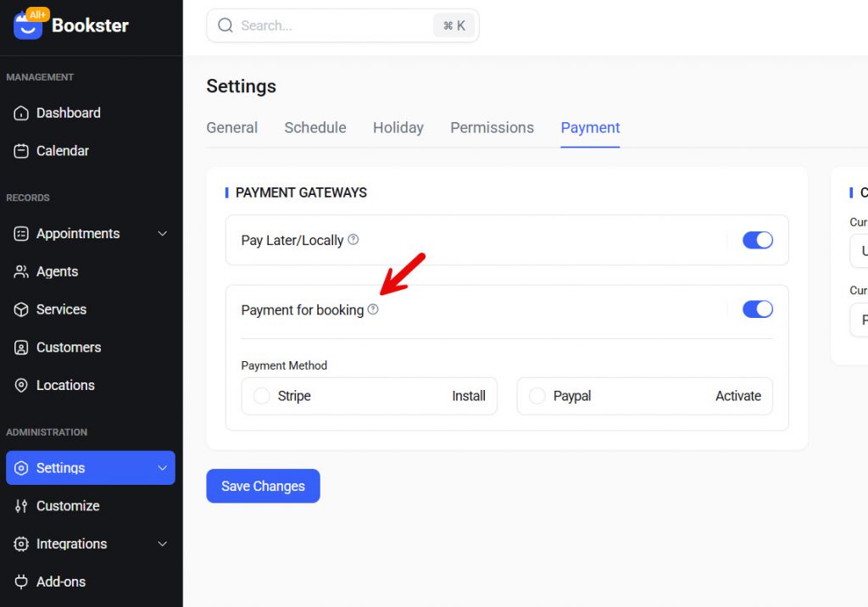This screenshot has height=607, width=868.
Task: Open the Customize section
Action: 68,506
